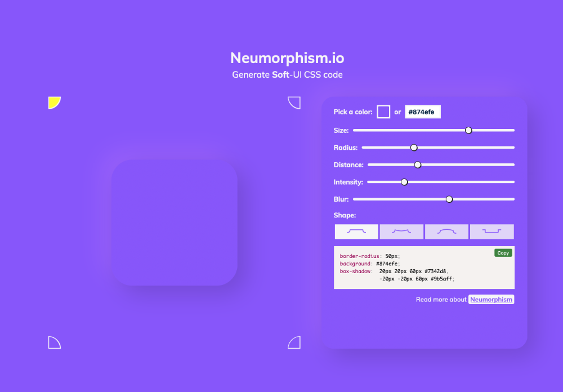Open the Neumorphism link
563x392 pixels.
tap(491, 299)
